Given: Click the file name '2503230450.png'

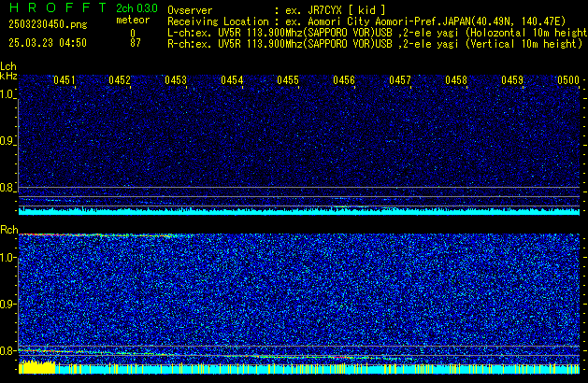Looking at the screenshot, I should (48, 24).
